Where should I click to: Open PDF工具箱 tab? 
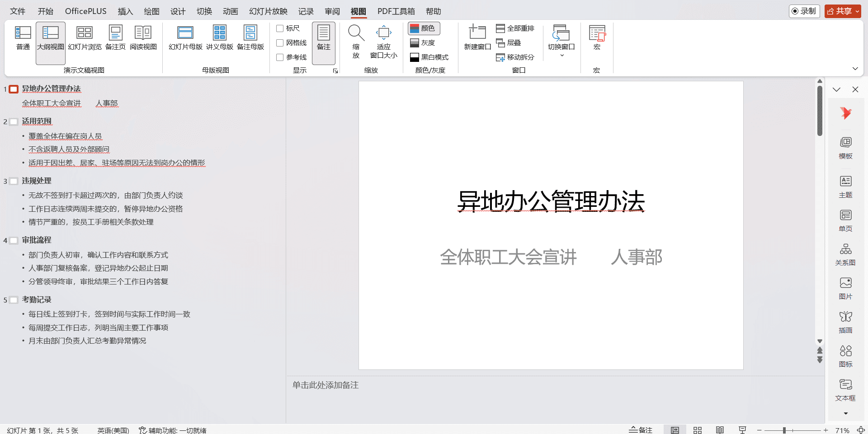pyautogui.click(x=396, y=11)
